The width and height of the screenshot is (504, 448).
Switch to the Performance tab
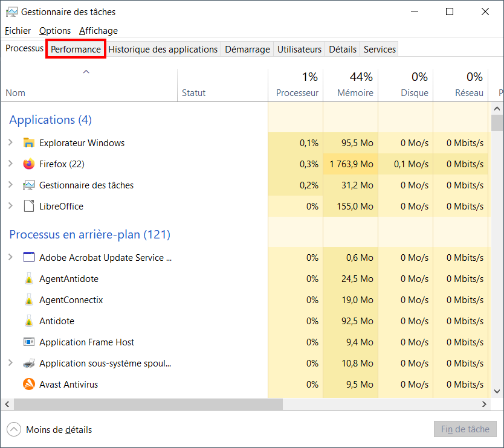76,49
